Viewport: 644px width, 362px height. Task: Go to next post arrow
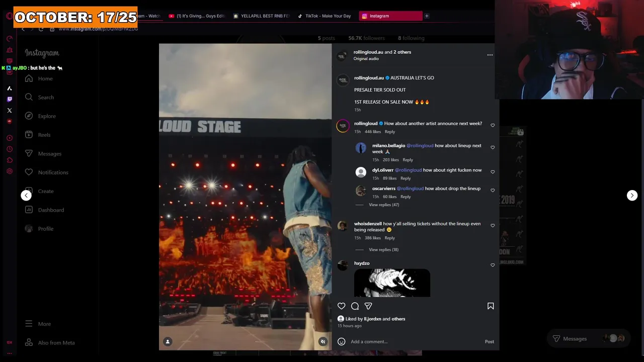point(632,196)
